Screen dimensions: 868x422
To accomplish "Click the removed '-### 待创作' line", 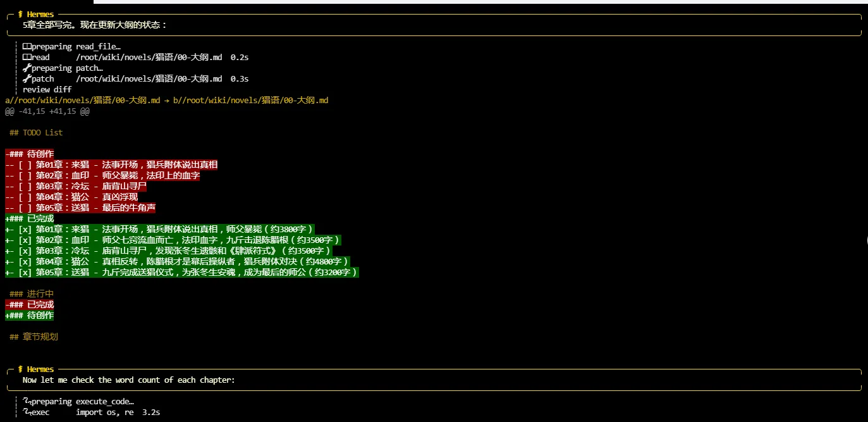I will [30, 154].
